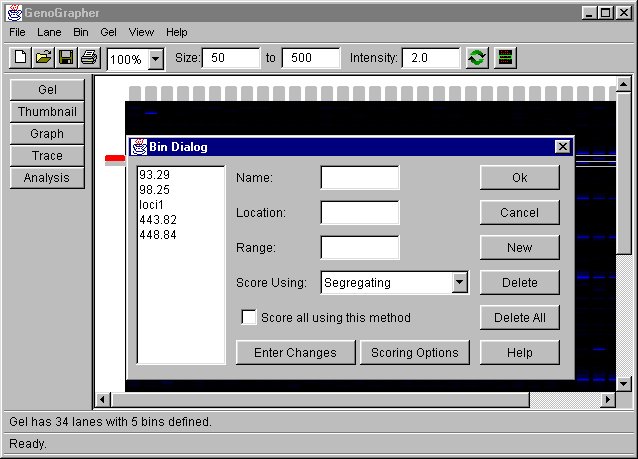This screenshot has height=459, width=638.
Task: Click the Scoring Options button
Action: click(414, 352)
